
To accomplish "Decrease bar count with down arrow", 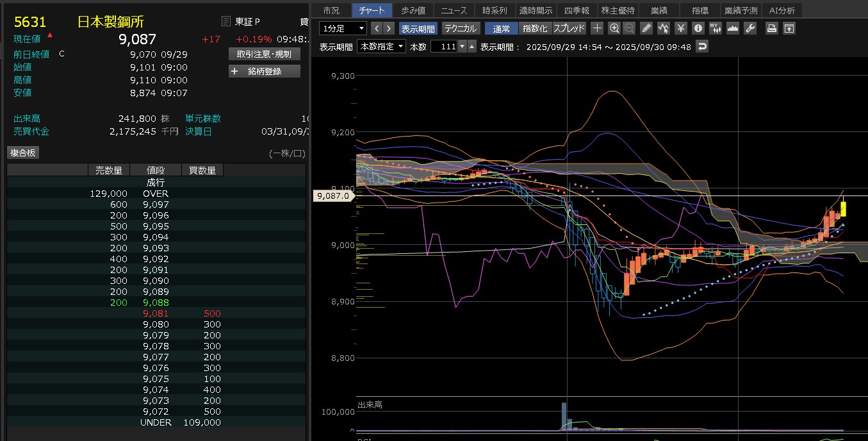I will [x=463, y=47].
